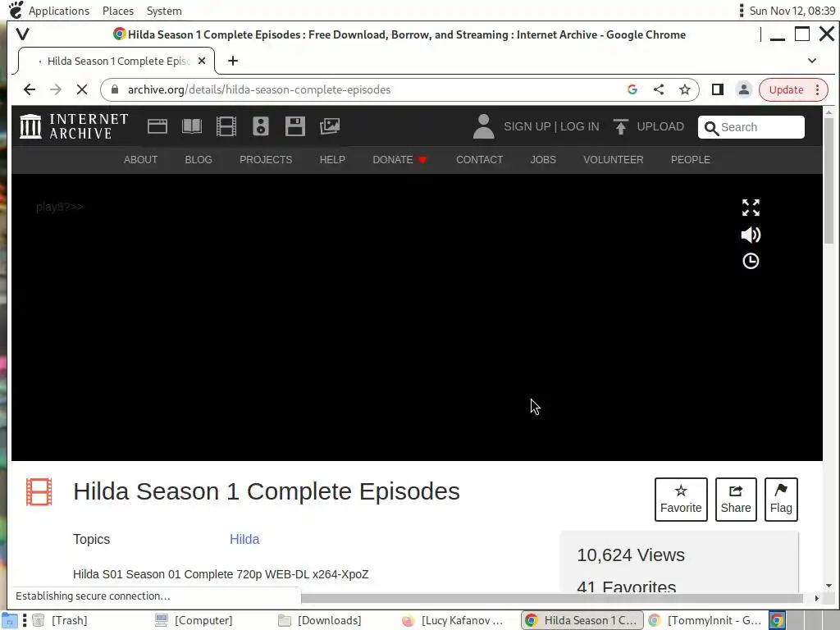This screenshot has height=630, width=840.
Task: Open the JOBS link
Action: click(543, 160)
